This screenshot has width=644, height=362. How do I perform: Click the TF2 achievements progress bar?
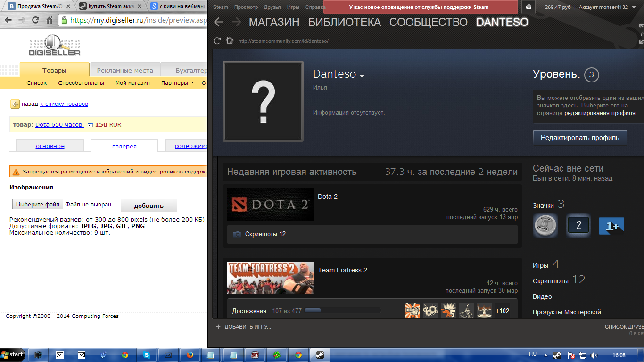343,311
